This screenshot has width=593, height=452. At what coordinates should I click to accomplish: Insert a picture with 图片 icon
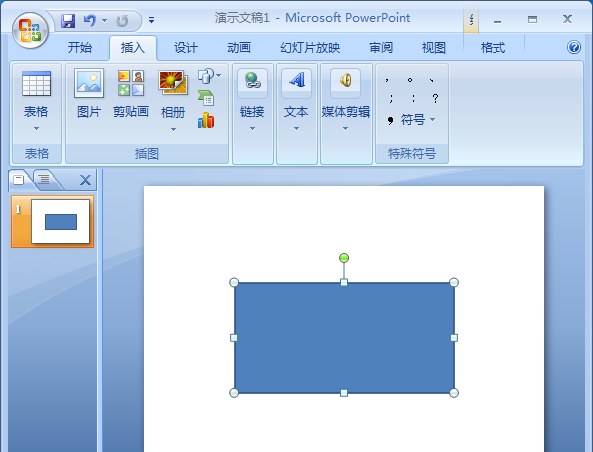(89, 83)
